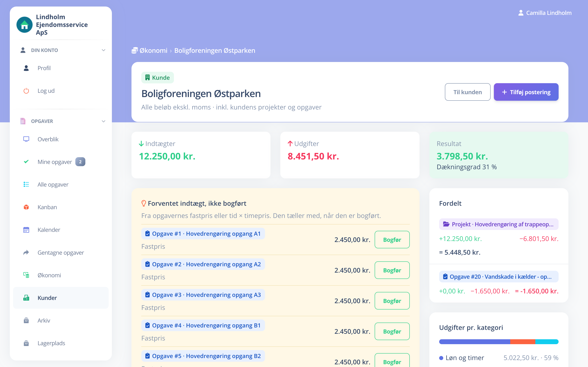Select Kunder in the sidebar

[x=61, y=298]
